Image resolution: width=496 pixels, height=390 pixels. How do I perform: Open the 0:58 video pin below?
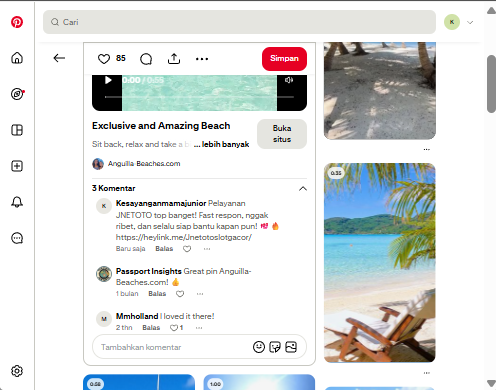(x=139, y=382)
